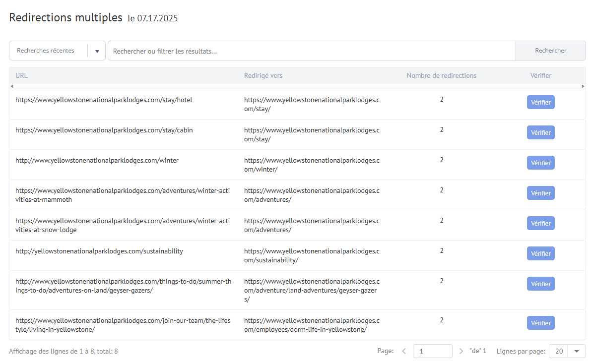Click the left arrow of the horizontal scrollbar

(12, 86)
